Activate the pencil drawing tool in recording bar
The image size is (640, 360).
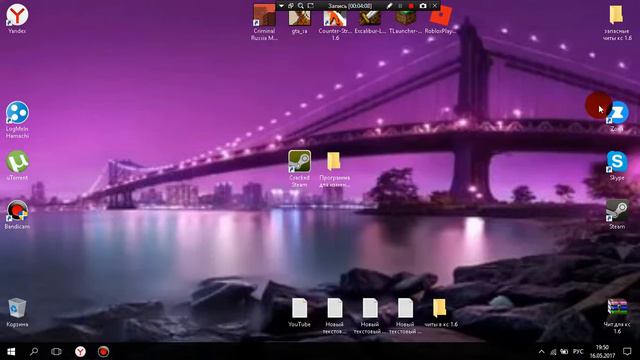click(x=389, y=6)
